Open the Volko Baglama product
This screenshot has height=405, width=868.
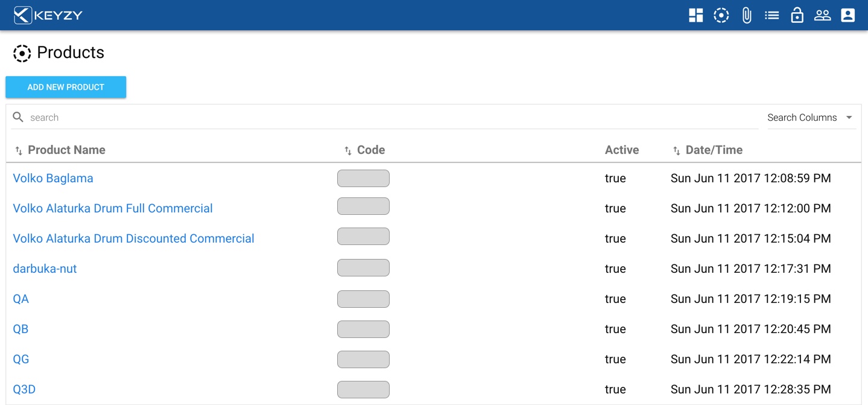tap(53, 178)
